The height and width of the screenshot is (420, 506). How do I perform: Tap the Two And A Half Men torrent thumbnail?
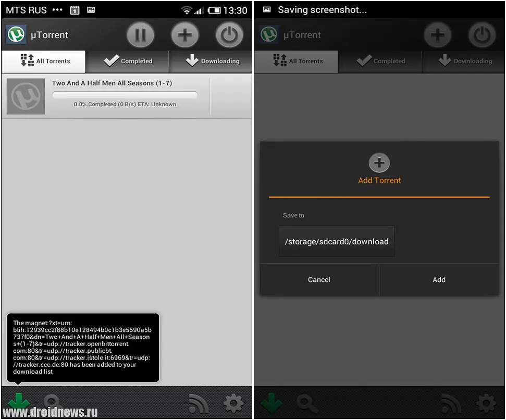click(26, 96)
